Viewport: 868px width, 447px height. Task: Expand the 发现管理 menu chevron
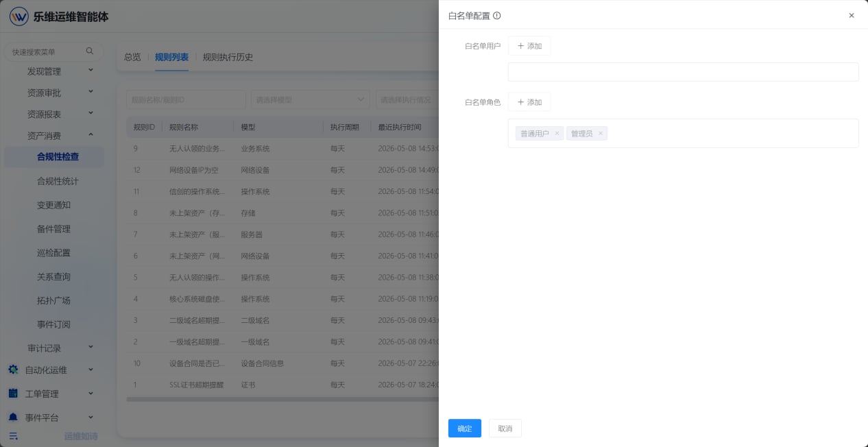click(91, 71)
